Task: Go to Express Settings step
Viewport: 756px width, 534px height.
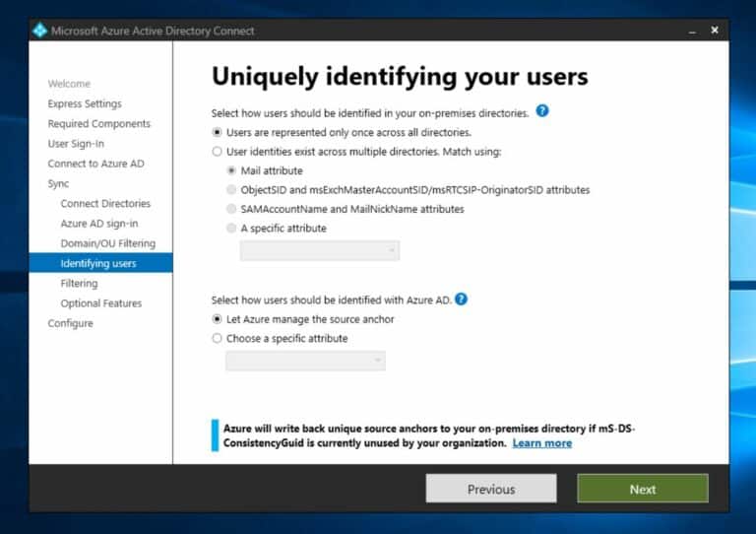Action: (x=85, y=103)
